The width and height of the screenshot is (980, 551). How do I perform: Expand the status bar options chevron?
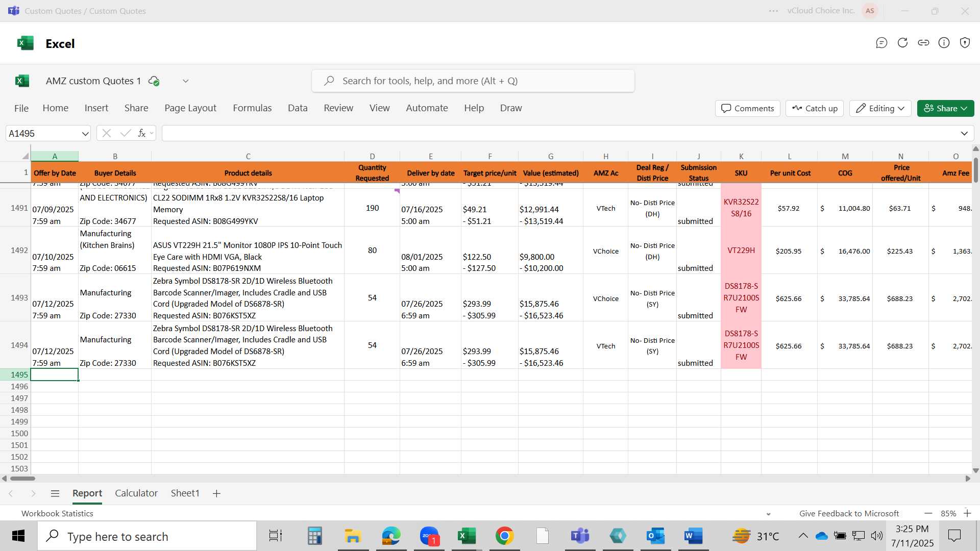769,514
